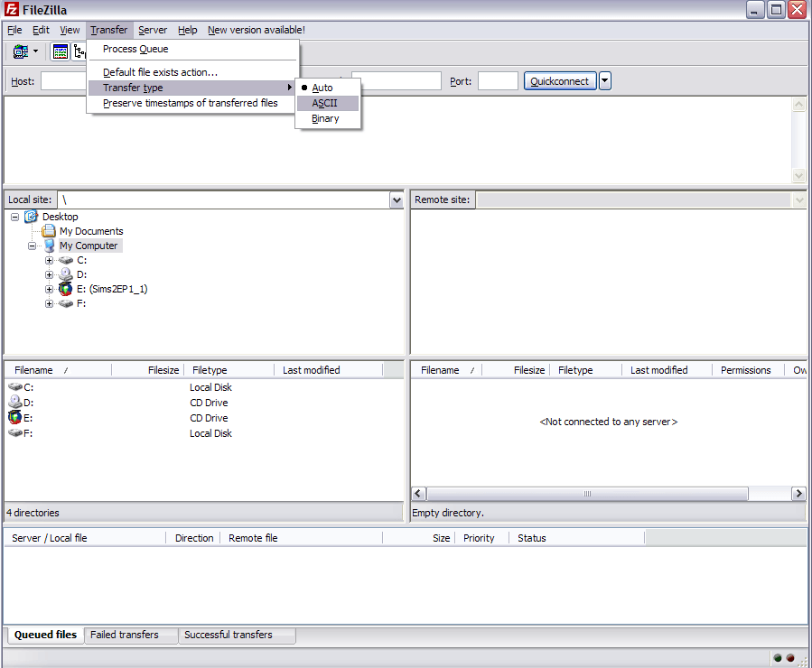The width and height of the screenshot is (812, 668).
Task: Click '4 directories' status text
Action: tap(33, 513)
